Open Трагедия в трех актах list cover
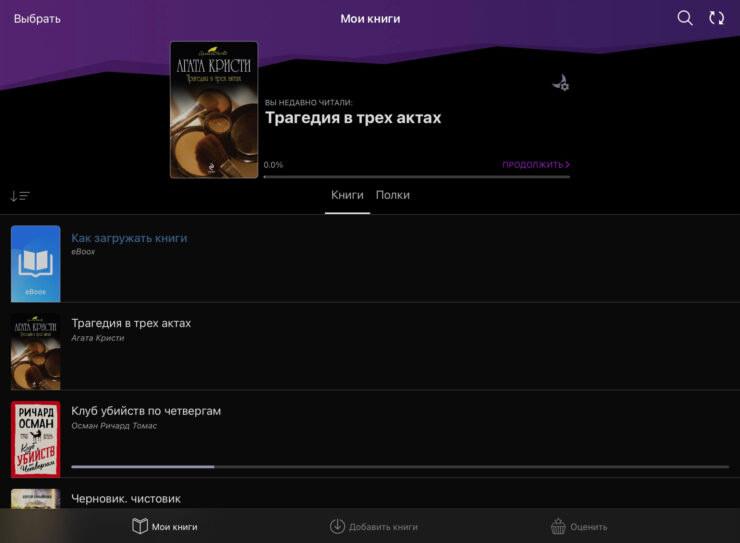The width and height of the screenshot is (740, 543). point(35,351)
